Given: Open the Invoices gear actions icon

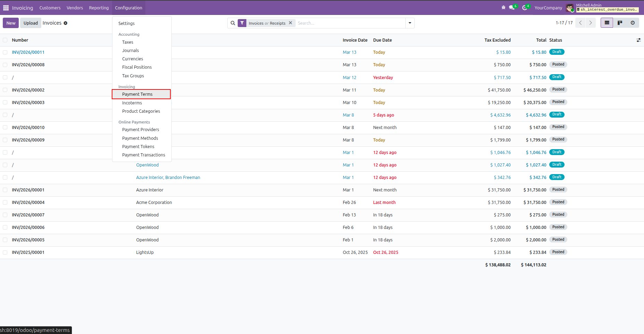Looking at the screenshot, I should pos(66,23).
